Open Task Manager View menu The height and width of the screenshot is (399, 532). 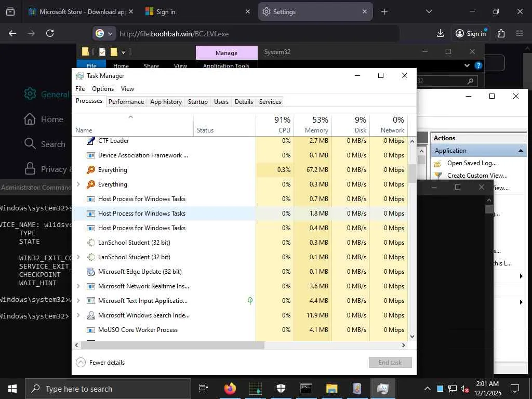click(128, 88)
